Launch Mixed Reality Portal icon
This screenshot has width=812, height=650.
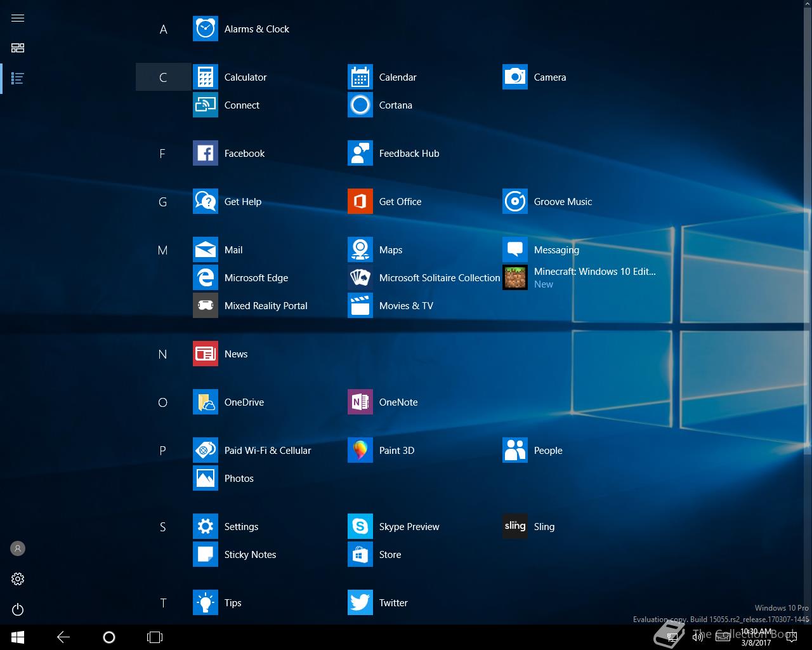pos(206,305)
